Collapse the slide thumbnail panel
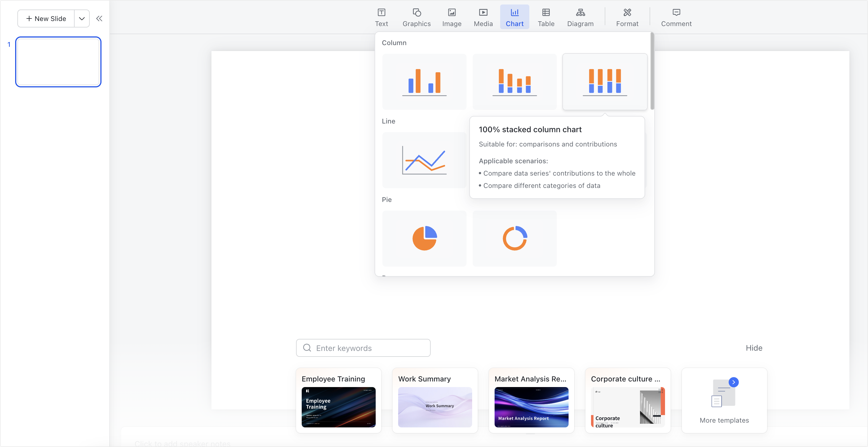The width and height of the screenshot is (868, 447). (99, 18)
